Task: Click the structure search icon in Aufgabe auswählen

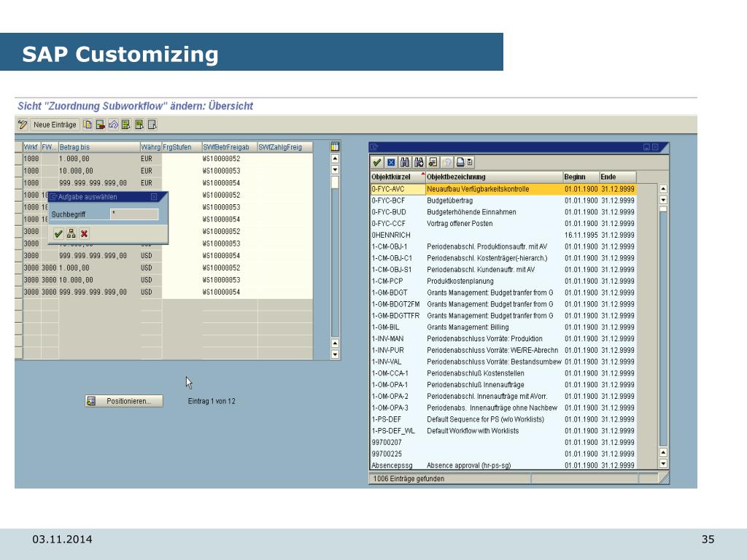Action: tap(71, 234)
